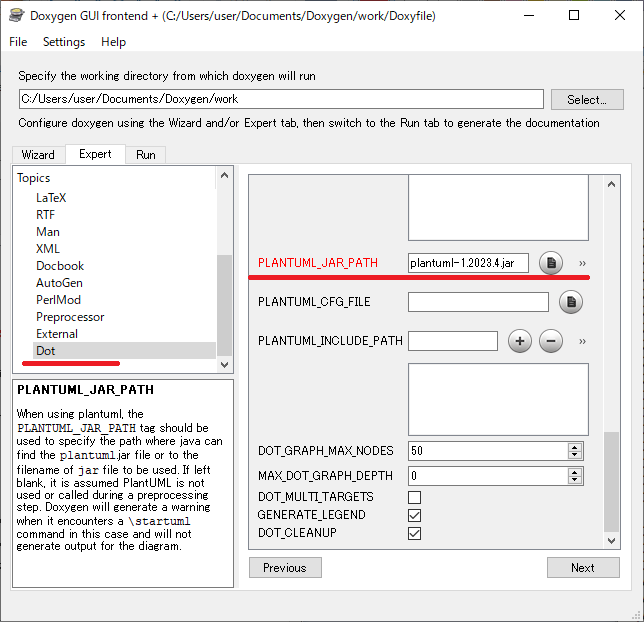Image resolution: width=644 pixels, height=622 pixels.
Task: Select Preprocessor in Topics list
Action: pos(70,317)
